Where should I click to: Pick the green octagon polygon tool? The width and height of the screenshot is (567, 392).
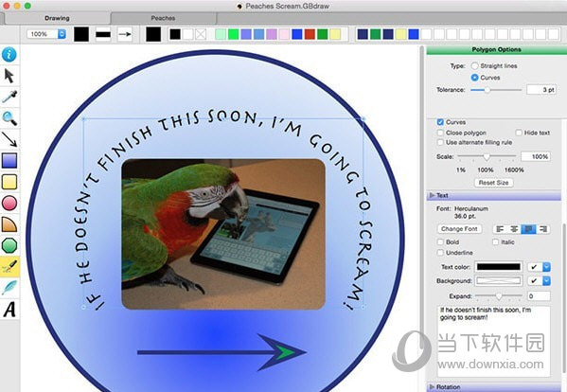pos(9,245)
